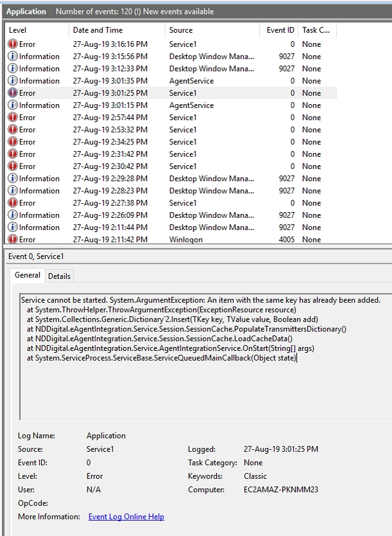Open the Event Log Online Help link
Viewport: 392px width, 536px height.
pos(126,517)
